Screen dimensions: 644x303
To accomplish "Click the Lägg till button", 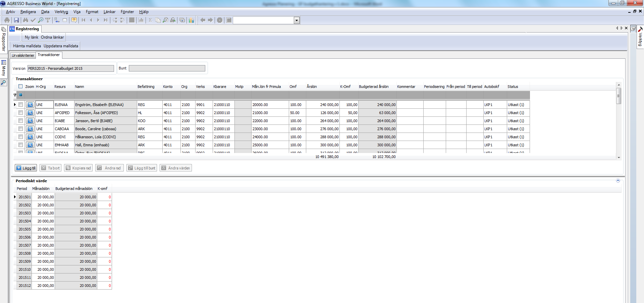I will pyautogui.click(x=26, y=168).
